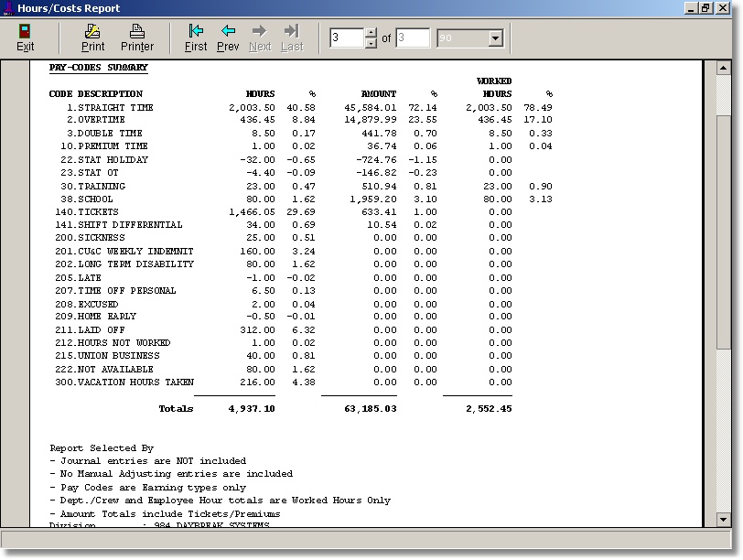Screen dimensions: 743x560
Task: Click the vertical scrollbar thumb
Action: (723, 232)
